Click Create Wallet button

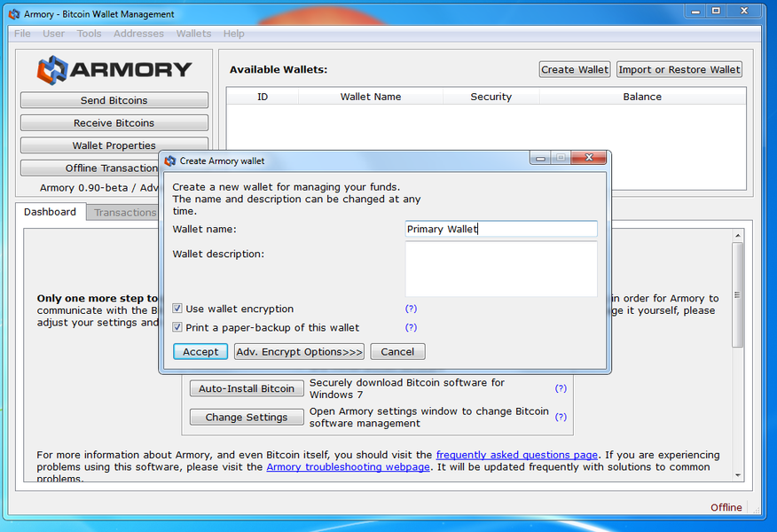click(575, 70)
